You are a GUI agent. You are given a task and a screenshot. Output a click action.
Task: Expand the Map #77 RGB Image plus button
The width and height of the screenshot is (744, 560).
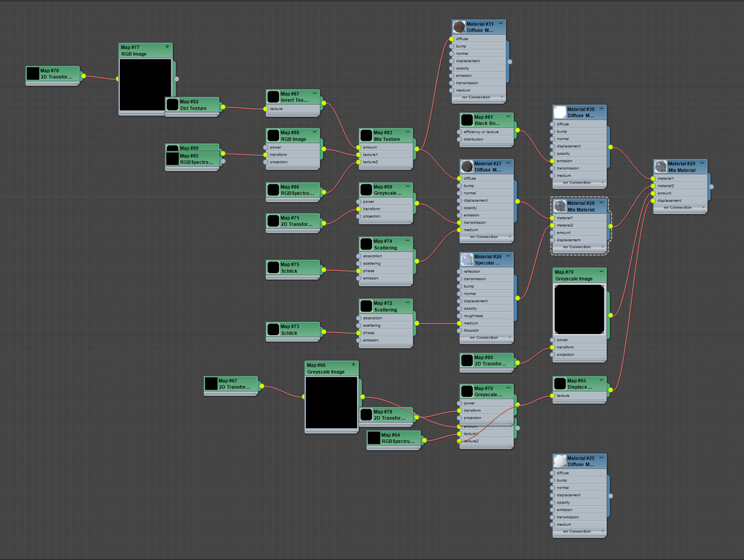tap(168, 47)
